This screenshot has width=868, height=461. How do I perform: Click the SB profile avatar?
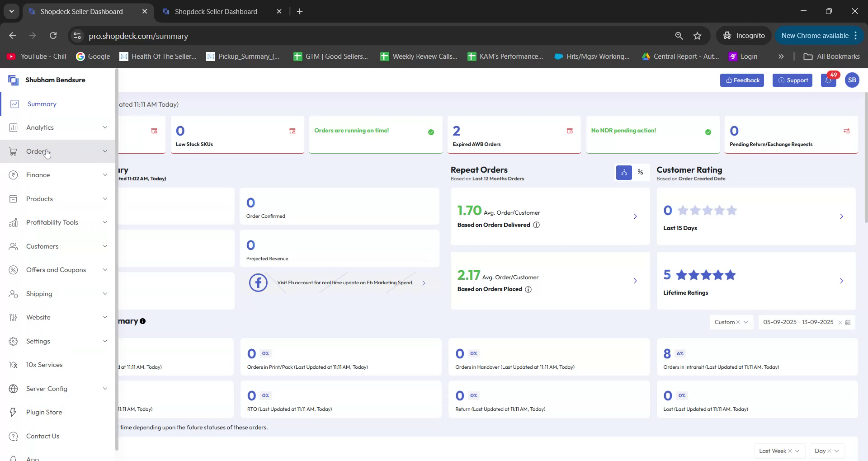852,80
